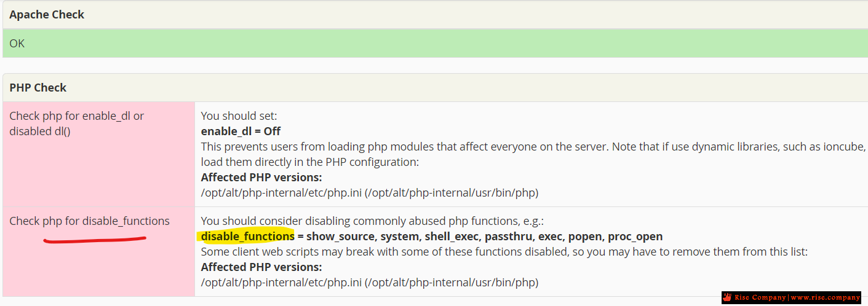Click the red underline beneath disable_functions label

pyautogui.click(x=94, y=239)
